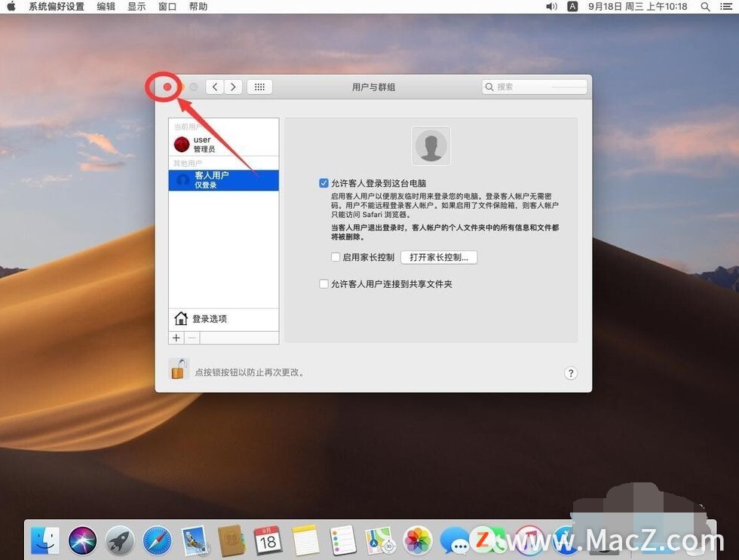Open Notes app in the dock

[x=305, y=540]
